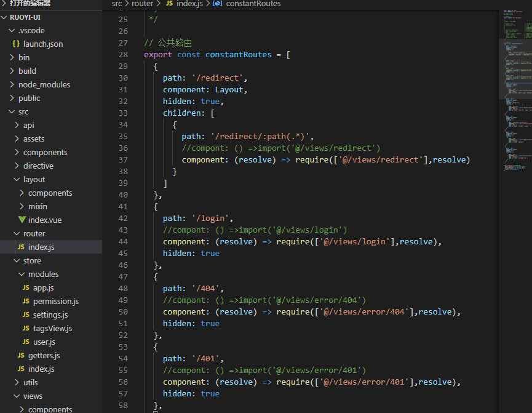Click line number 44 in the gutter
This screenshot has width=532, height=413.
click(123, 241)
